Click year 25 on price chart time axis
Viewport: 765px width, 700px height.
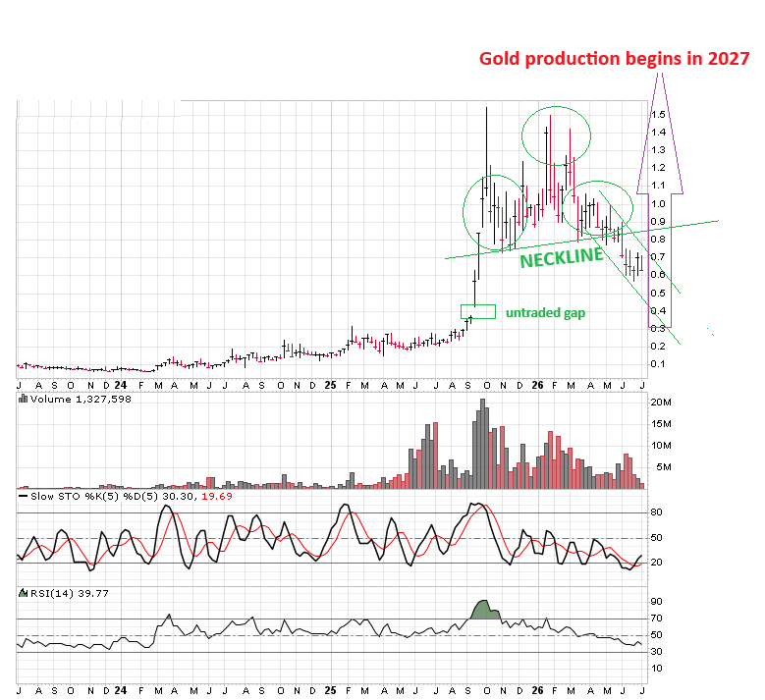coord(330,386)
